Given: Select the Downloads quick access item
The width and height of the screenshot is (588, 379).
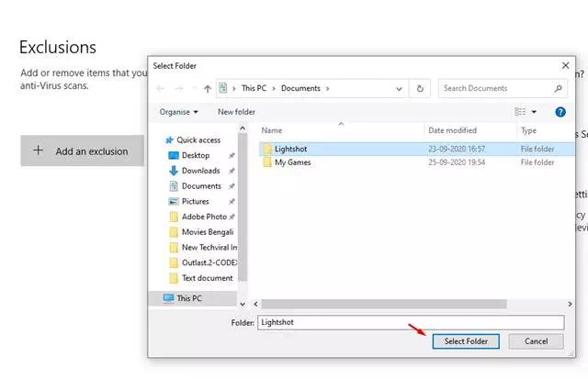Looking at the screenshot, I should [x=200, y=171].
